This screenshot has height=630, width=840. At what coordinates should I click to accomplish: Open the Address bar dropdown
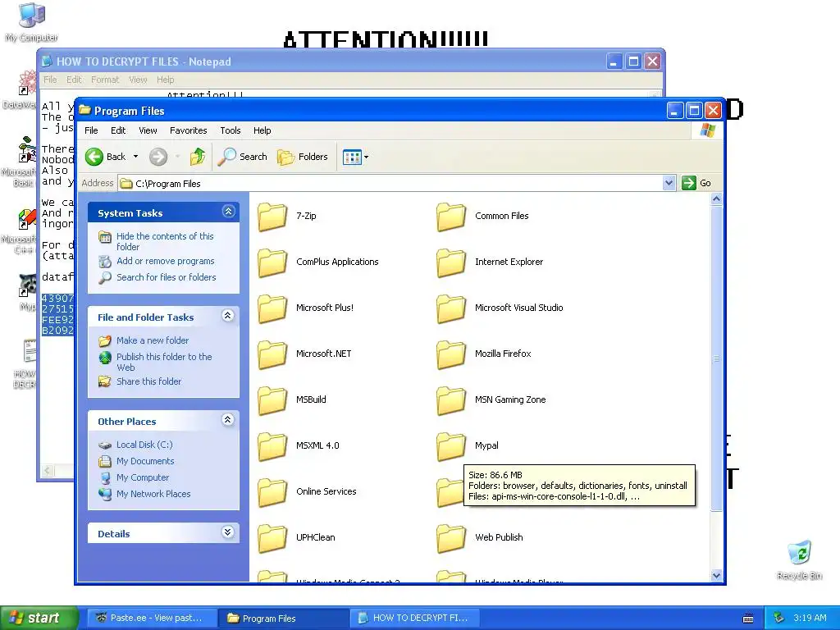coord(669,183)
